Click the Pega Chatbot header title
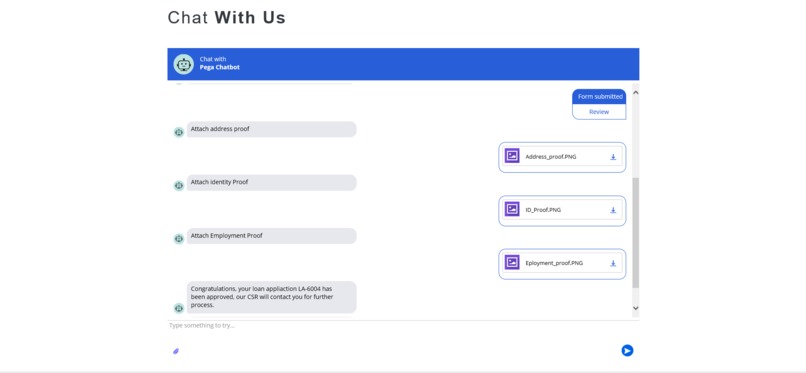Viewport: 806px width, 373px height. (219, 67)
